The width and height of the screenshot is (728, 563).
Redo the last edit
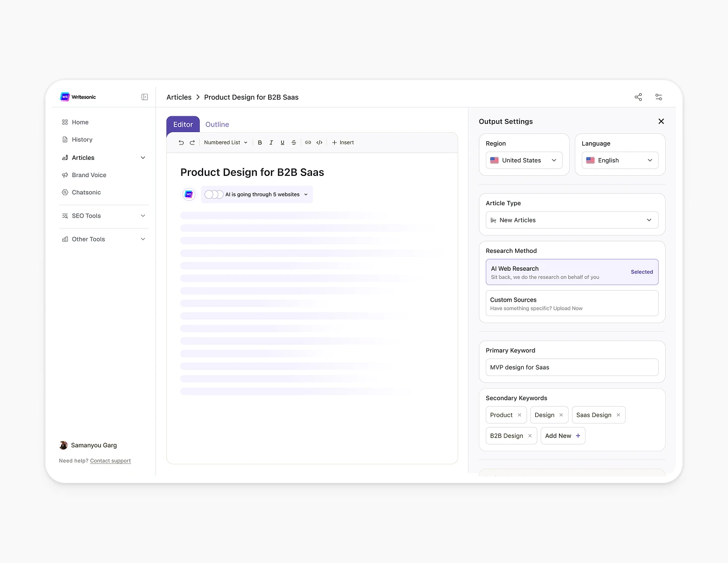click(x=192, y=142)
